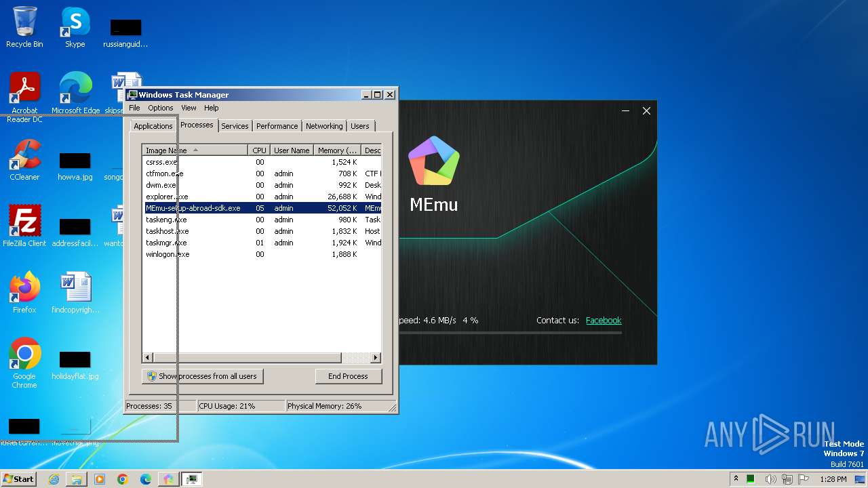The image size is (868, 488).
Task: Open Task Manager Help menu
Action: (212, 108)
